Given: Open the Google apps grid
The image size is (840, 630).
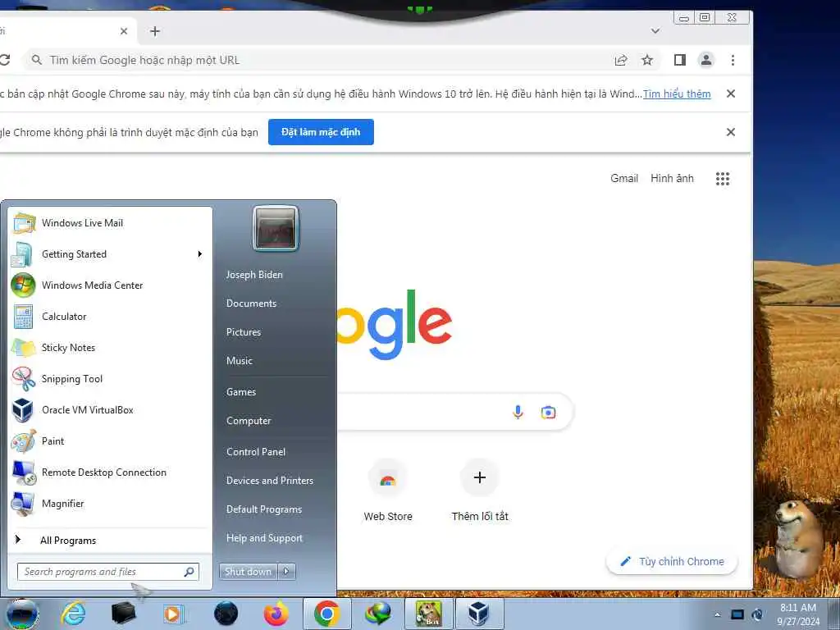Looking at the screenshot, I should pyautogui.click(x=723, y=178).
